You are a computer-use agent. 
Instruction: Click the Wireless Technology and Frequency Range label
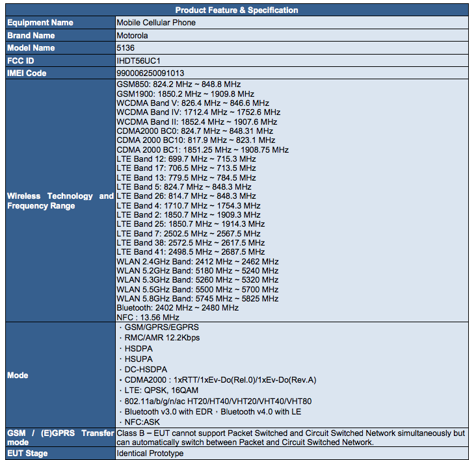(60, 201)
